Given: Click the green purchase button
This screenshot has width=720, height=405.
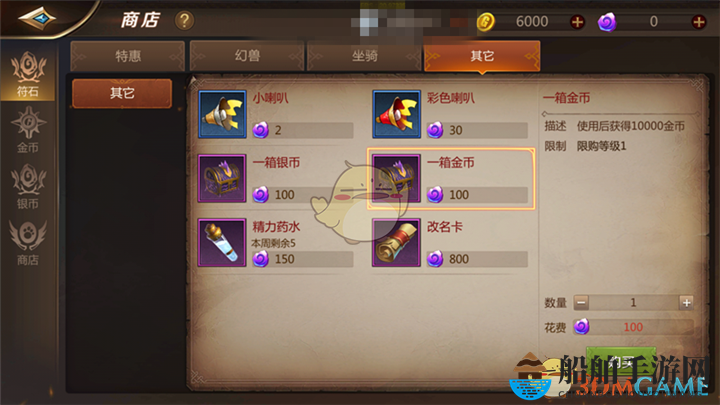Looking at the screenshot, I should pos(621,361).
